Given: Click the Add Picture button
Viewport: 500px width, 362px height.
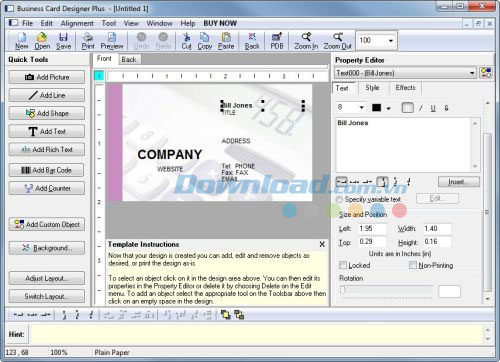Looking at the screenshot, I should (x=47, y=77).
